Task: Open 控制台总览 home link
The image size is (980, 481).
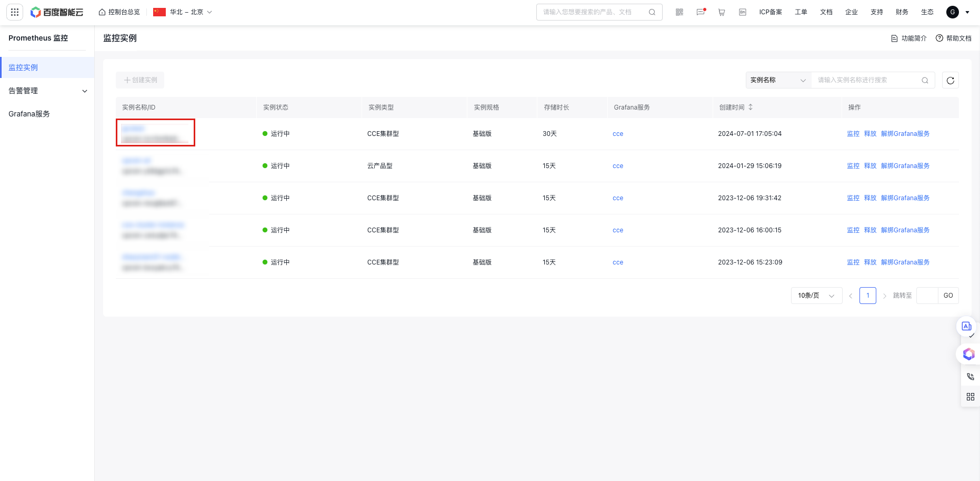Action: click(x=119, y=12)
